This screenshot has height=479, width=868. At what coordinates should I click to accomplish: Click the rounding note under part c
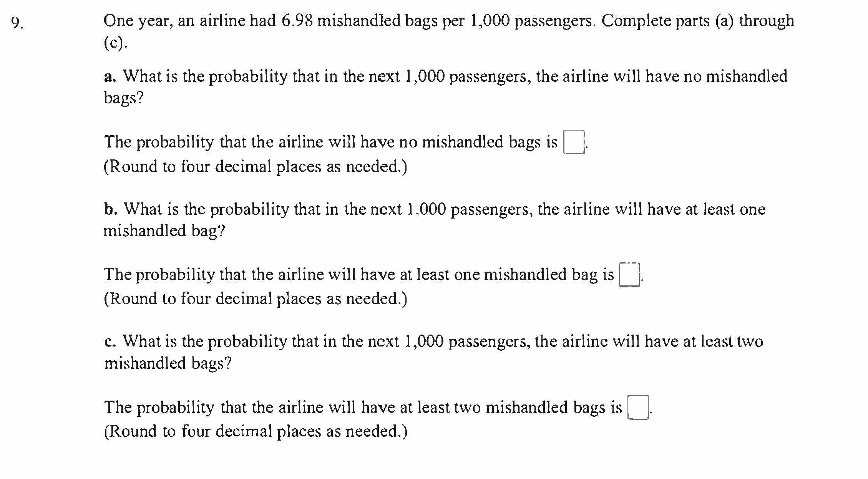(x=255, y=431)
